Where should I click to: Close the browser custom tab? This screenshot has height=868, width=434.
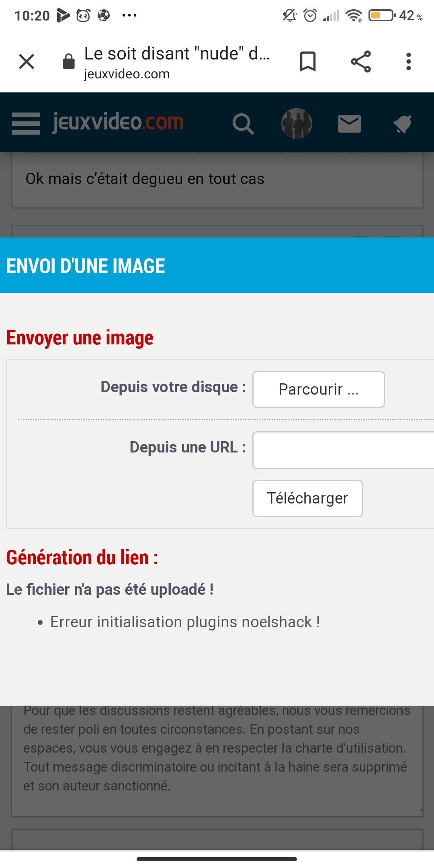coord(27,62)
